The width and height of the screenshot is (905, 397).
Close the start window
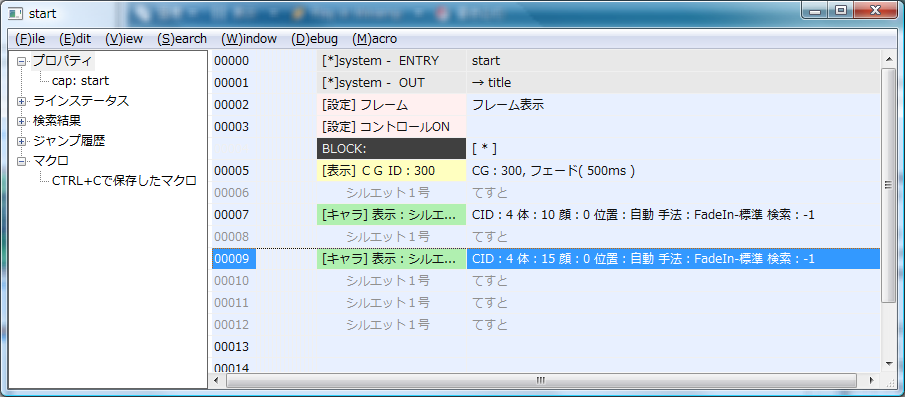(x=876, y=10)
